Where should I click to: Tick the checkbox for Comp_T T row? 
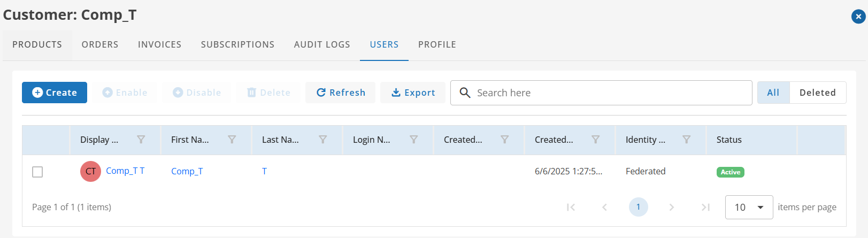click(x=37, y=172)
